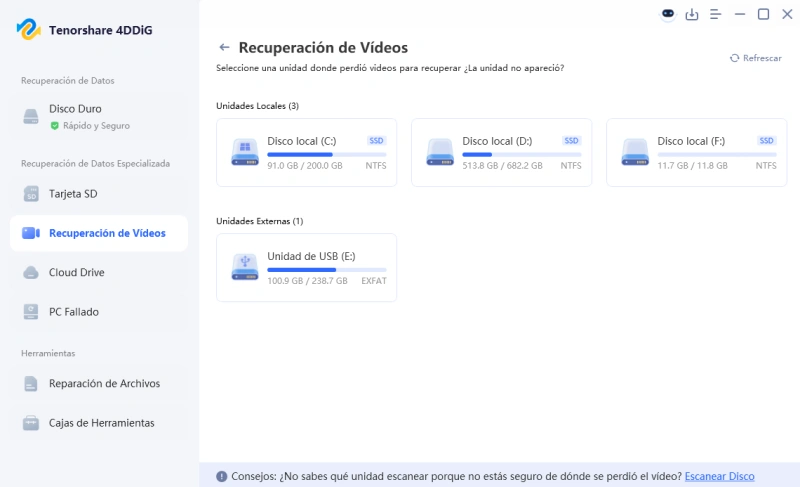This screenshot has width=800, height=487.
Task: Open the robot assistant icon
Action: [x=668, y=14]
